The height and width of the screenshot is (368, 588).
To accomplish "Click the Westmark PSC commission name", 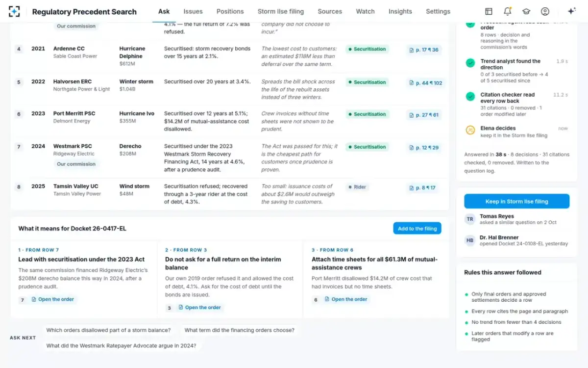I will pos(73,146).
